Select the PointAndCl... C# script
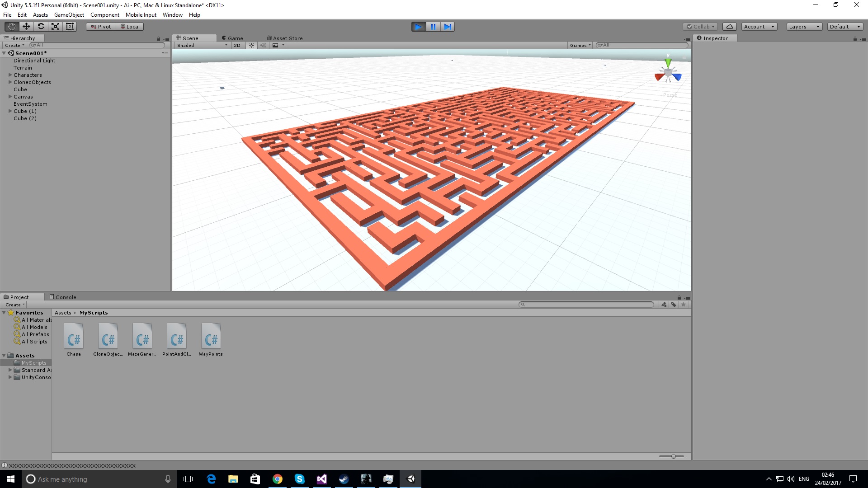The image size is (868, 488). [177, 340]
